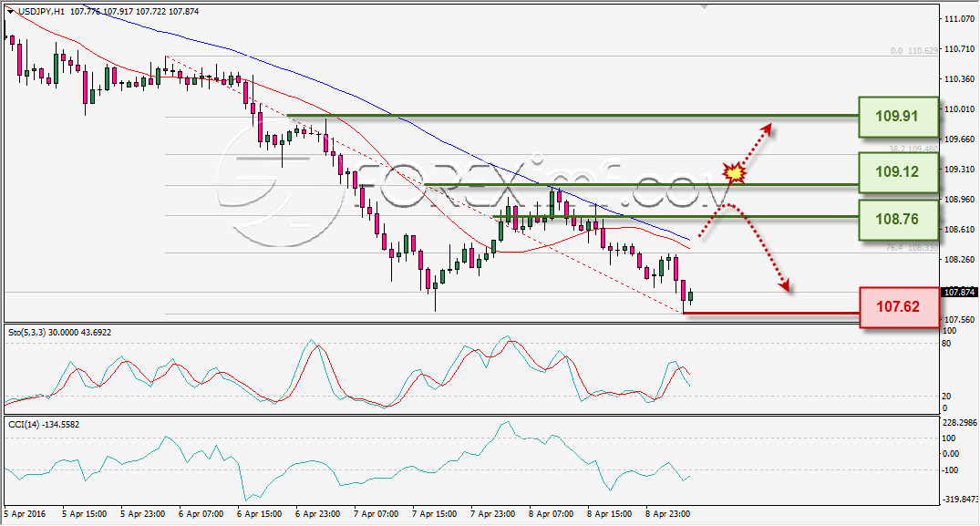Click the 110.710 price axis label
The width and height of the screenshot is (980, 526).
tap(959, 48)
